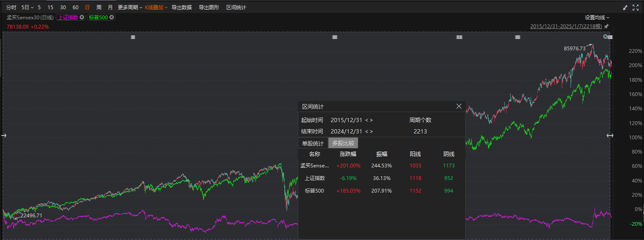Switch chart period to 月 (monthly)
Screen dimensions: 644x240
coord(110,8)
